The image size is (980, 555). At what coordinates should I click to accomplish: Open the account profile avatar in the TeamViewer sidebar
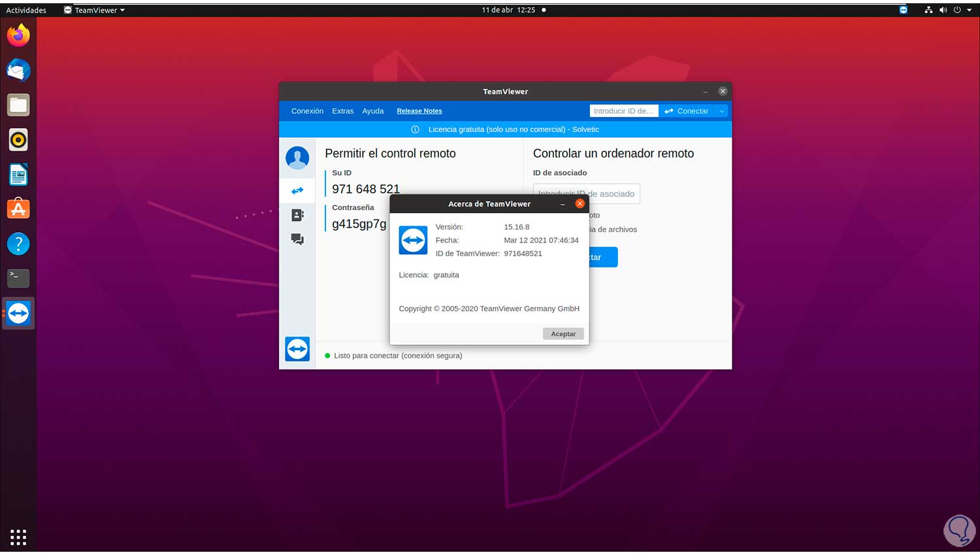297,158
